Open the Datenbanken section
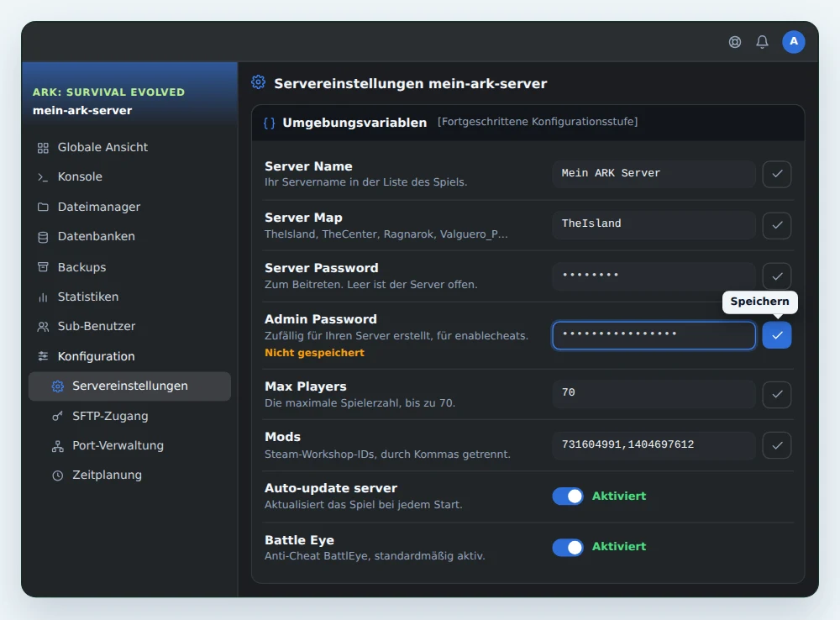 pyautogui.click(x=129, y=236)
